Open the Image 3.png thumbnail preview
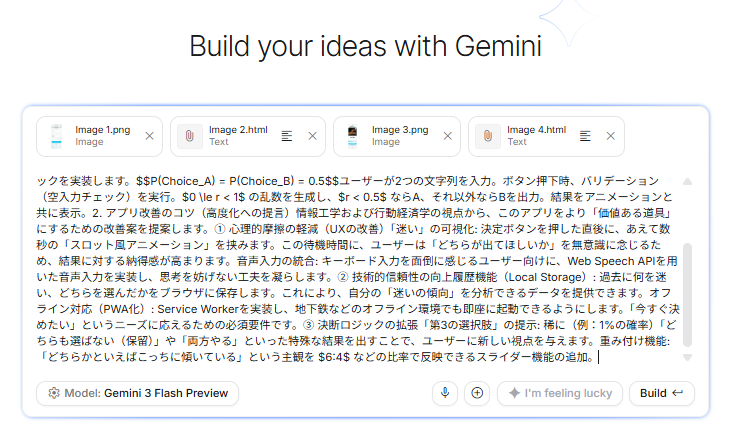Image resolution: width=751 pixels, height=445 pixels. (x=354, y=136)
